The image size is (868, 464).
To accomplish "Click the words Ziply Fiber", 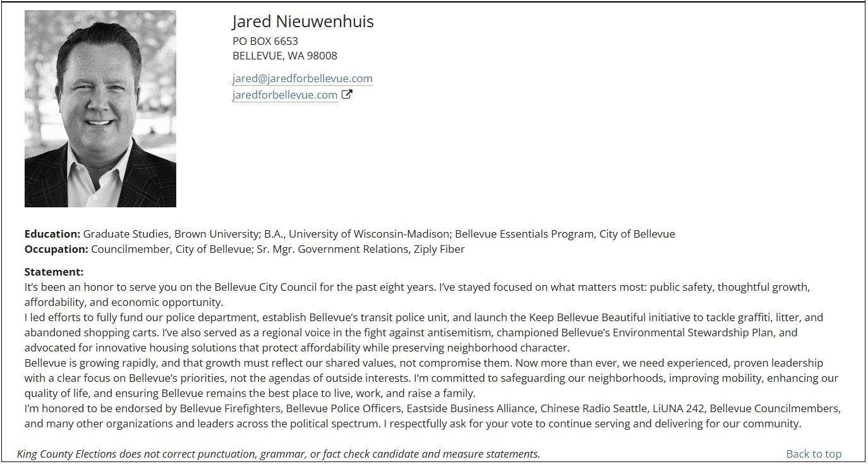I will pos(439,249).
